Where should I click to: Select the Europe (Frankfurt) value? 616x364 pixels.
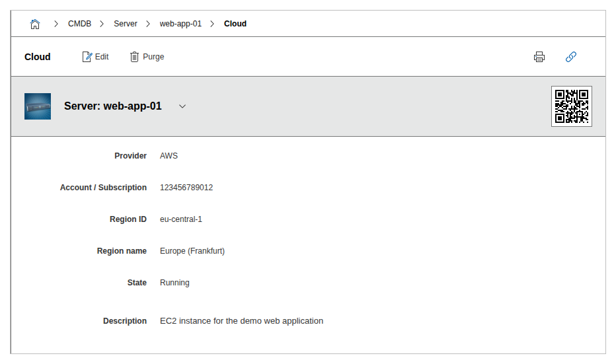[x=192, y=251]
